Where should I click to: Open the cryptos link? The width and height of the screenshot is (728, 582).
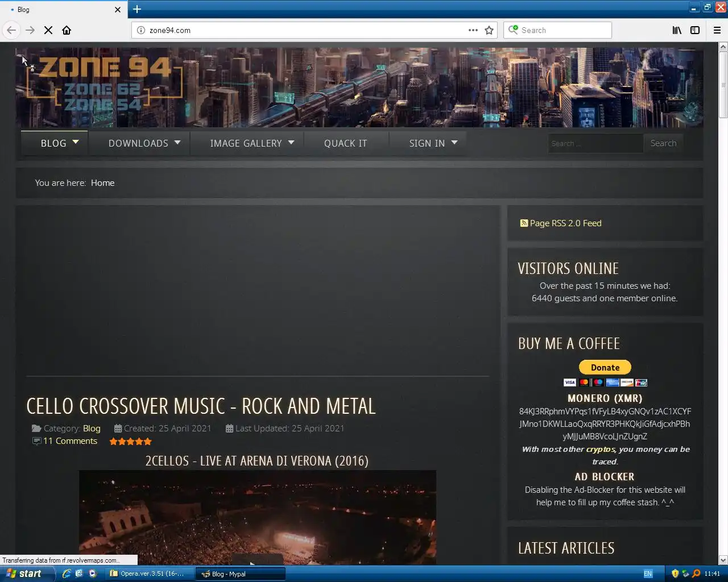[601, 449]
